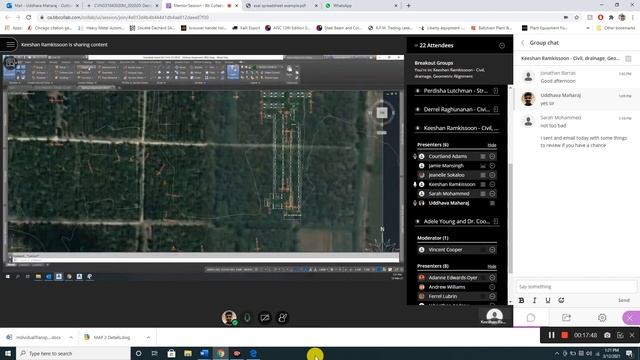
Task: Hide the Presenters (6) list
Action: (492, 145)
